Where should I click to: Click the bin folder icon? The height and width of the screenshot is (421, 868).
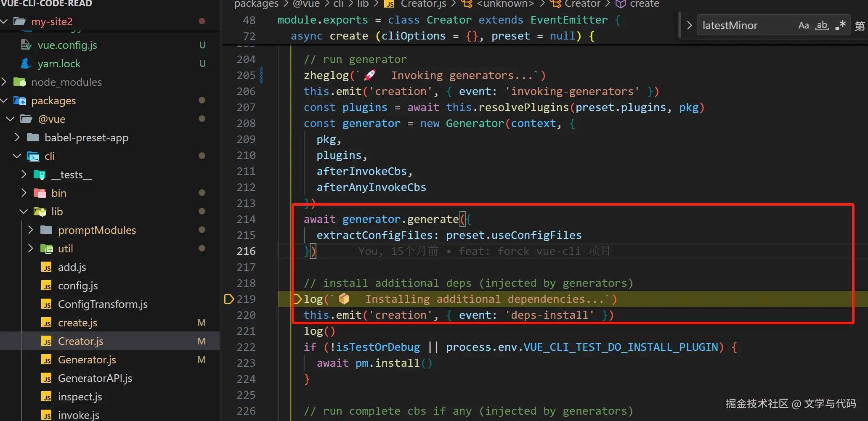[40, 193]
